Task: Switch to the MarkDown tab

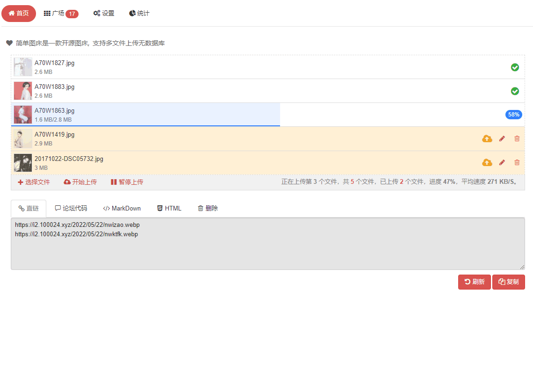Action: [x=122, y=208]
